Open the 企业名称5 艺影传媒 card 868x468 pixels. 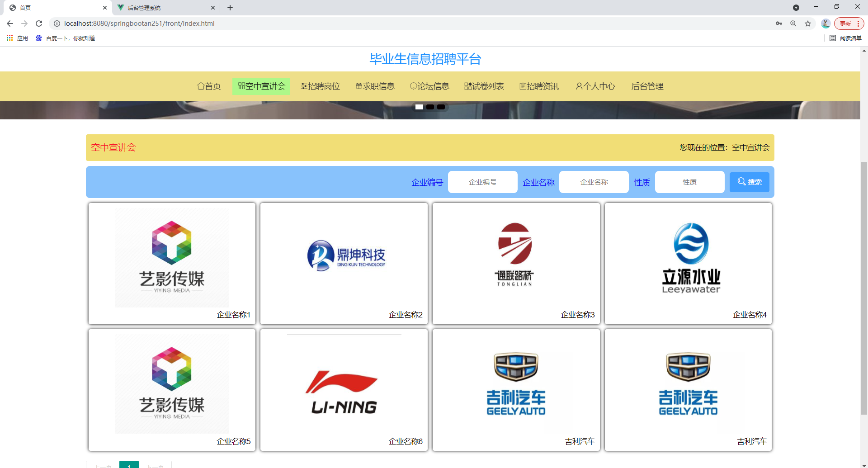tap(172, 390)
